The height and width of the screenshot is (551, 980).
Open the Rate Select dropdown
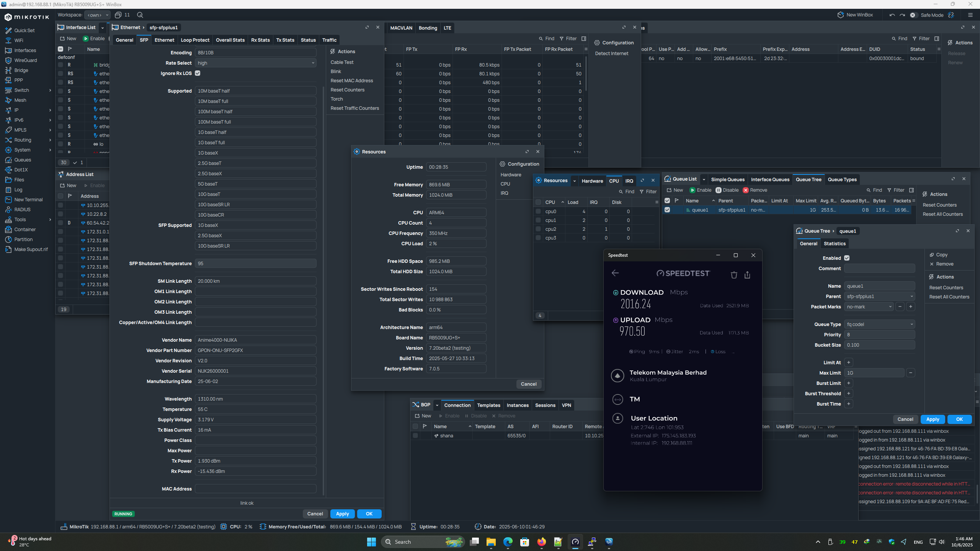pyautogui.click(x=256, y=63)
